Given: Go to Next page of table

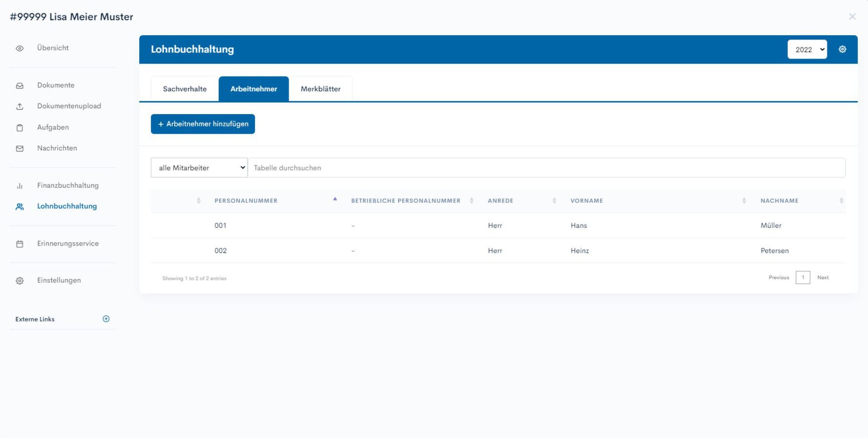Looking at the screenshot, I should pos(823,277).
